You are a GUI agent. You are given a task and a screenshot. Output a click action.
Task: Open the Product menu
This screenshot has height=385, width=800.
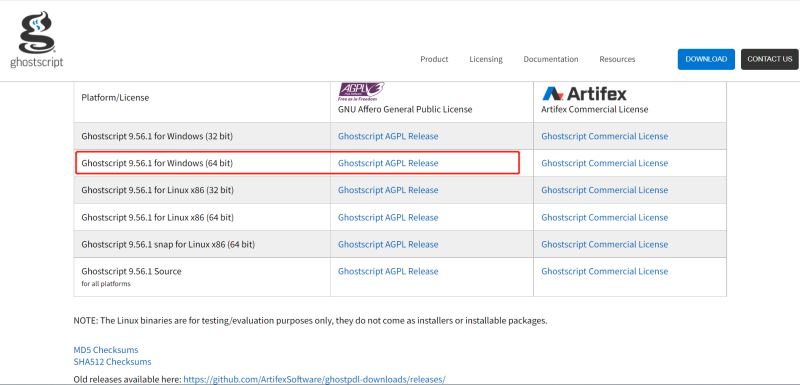point(434,59)
